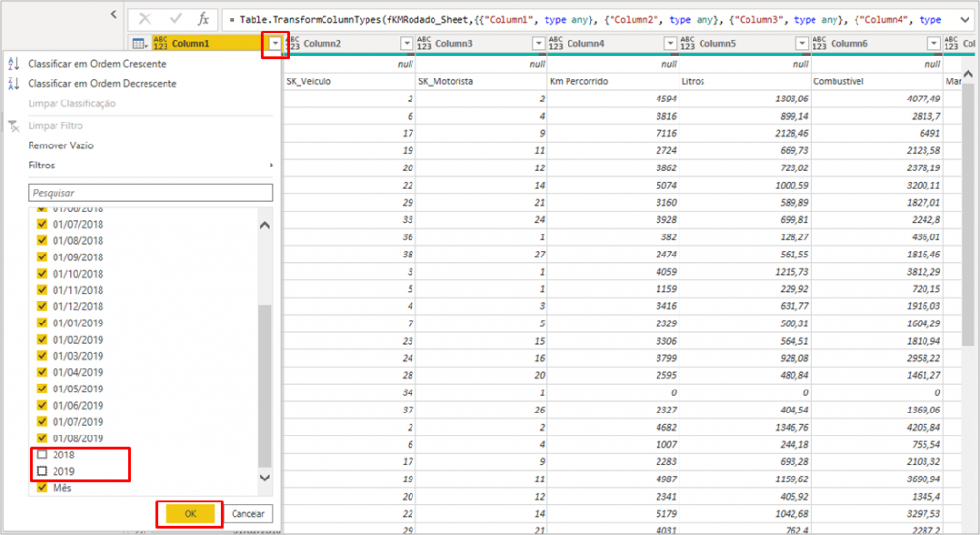Open Column6 filter dropdown arrow
The width and height of the screenshot is (980, 535).
click(x=934, y=43)
